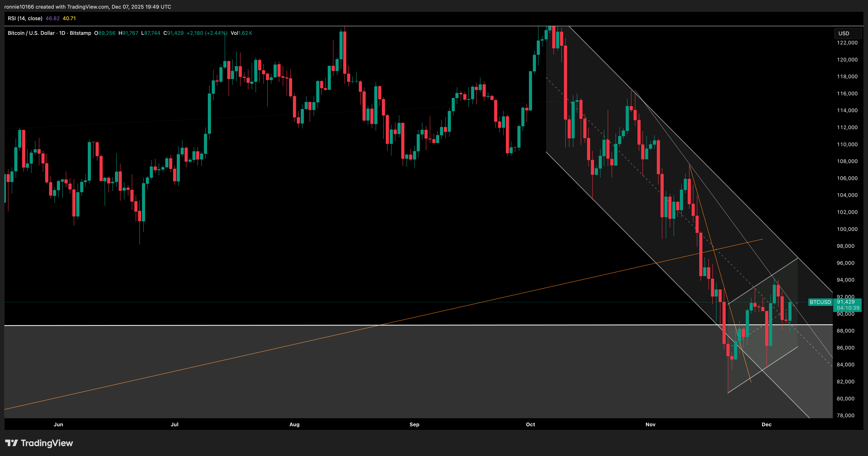Click the close value C91,429 in legend
This screenshot has height=456, width=868.
(173, 33)
